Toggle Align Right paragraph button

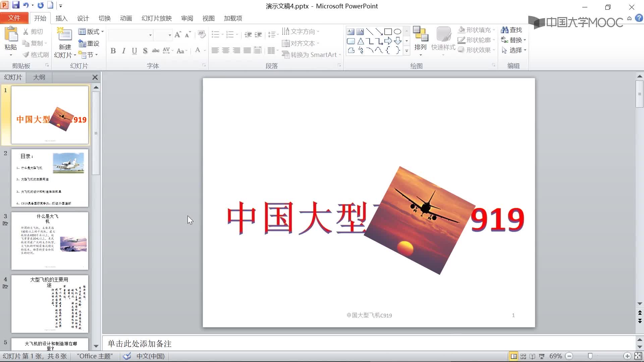pyautogui.click(x=236, y=51)
